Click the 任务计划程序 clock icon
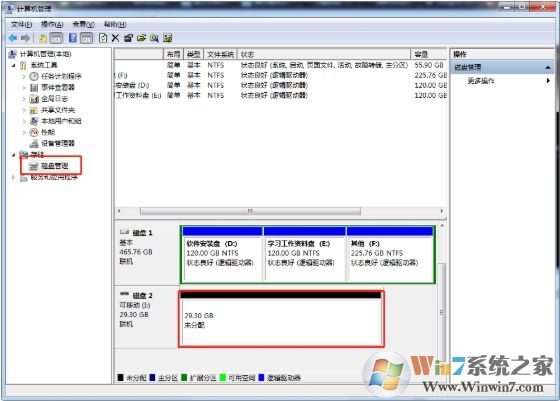 [34, 76]
